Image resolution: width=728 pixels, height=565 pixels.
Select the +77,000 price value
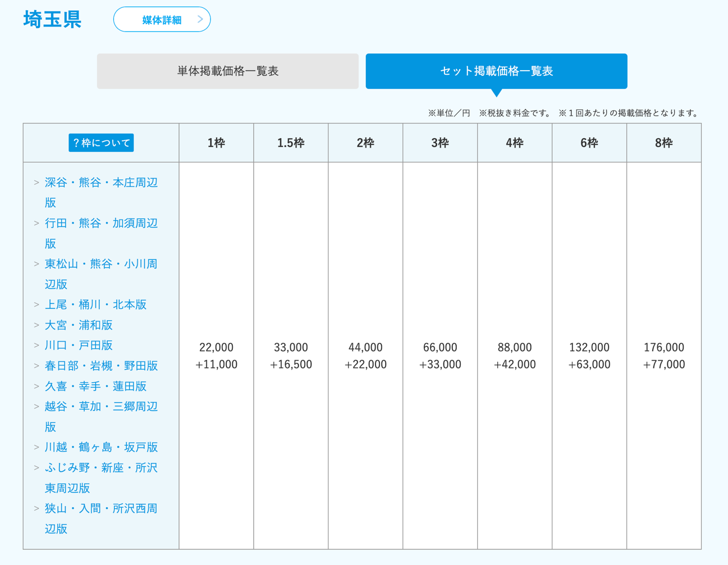(664, 364)
